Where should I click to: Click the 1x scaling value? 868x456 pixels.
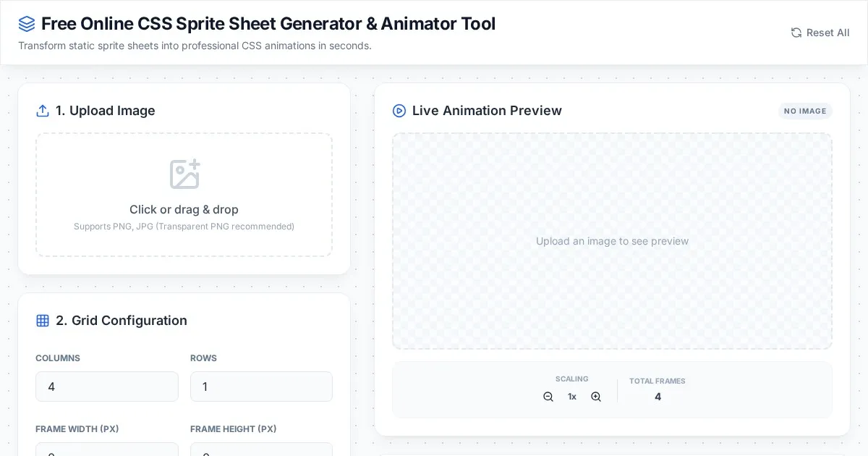(x=572, y=397)
